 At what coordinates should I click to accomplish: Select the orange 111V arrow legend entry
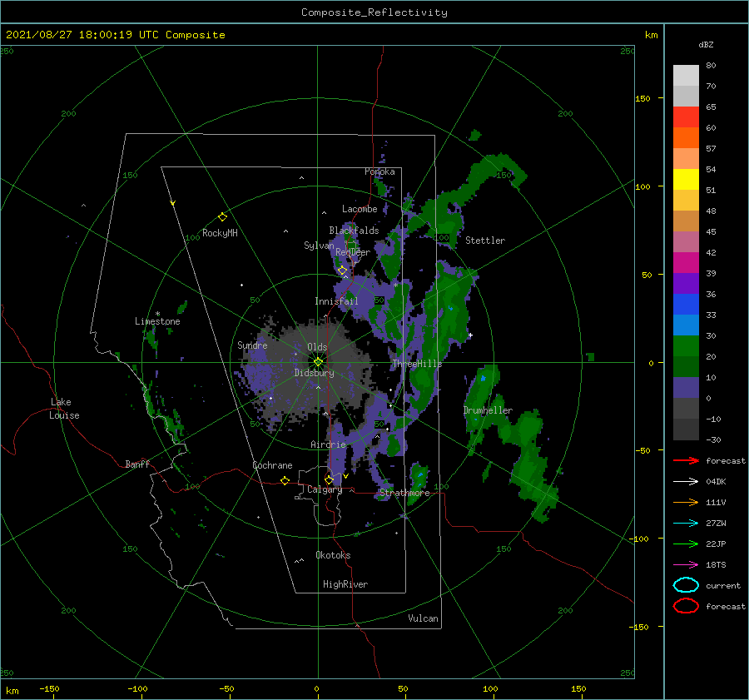coord(686,502)
